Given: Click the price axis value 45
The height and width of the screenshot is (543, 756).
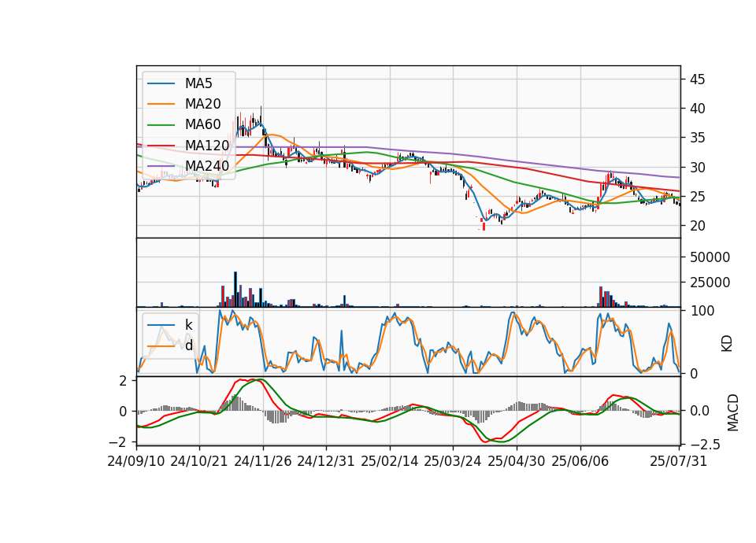Looking at the screenshot, I should tap(697, 79).
